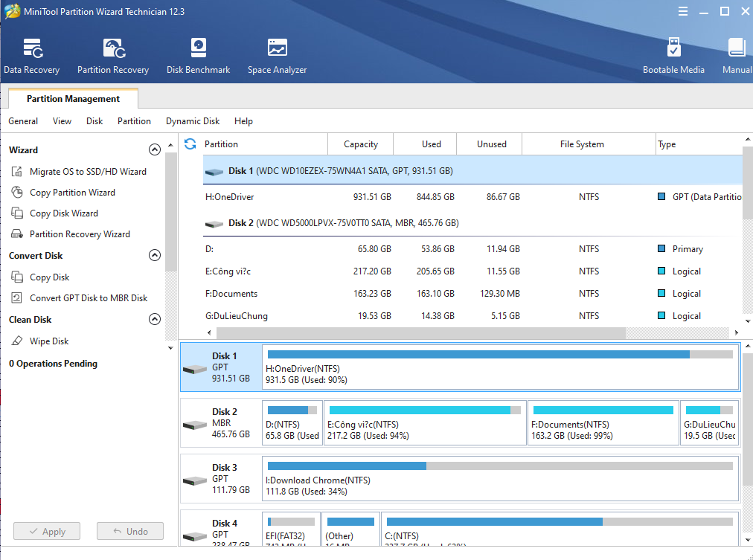Open the hamburger menu in the title bar

pos(683,11)
